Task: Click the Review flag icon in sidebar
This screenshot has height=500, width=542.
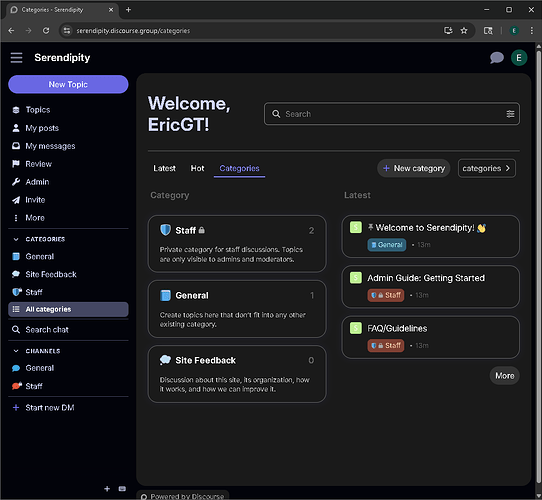Action: [16, 164]
